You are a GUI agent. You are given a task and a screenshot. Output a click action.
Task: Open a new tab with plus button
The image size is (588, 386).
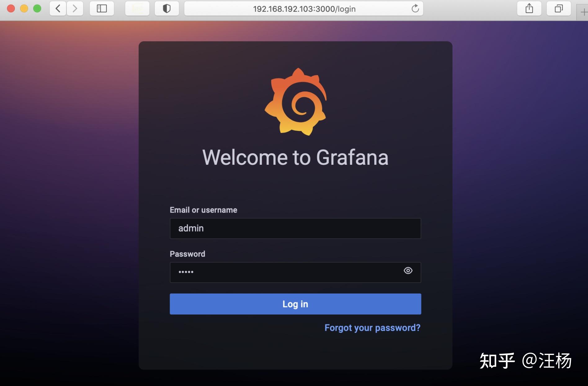pos(583,12)
